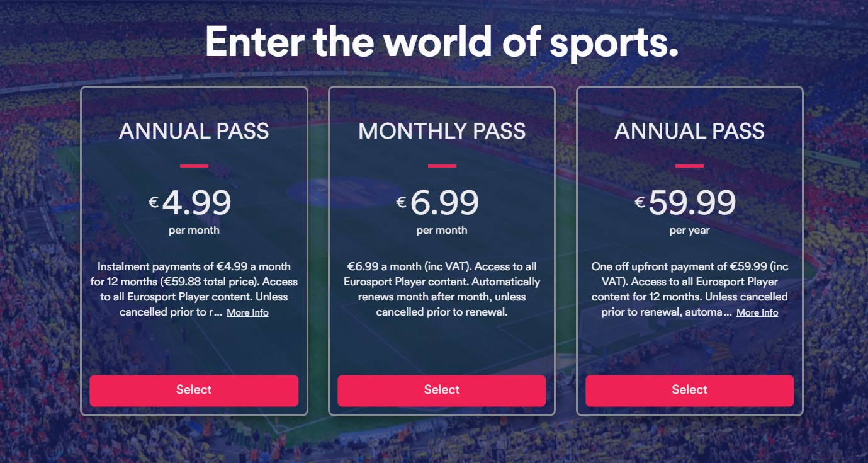Select the €4.99 per month Annual Pass

click(194, 391)
